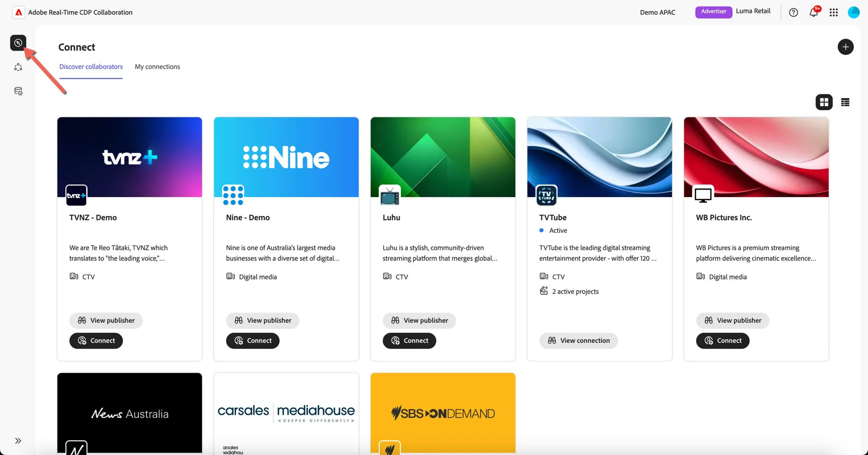Click the Nine dots logo avatar

pos(233,195)
